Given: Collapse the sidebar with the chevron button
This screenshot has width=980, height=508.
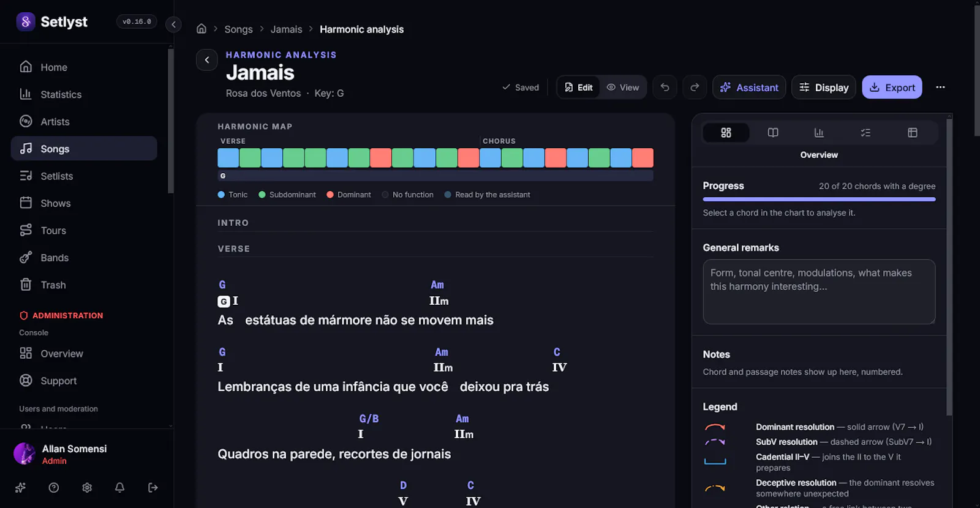Looking at the screenshot, I should point(173,24).
